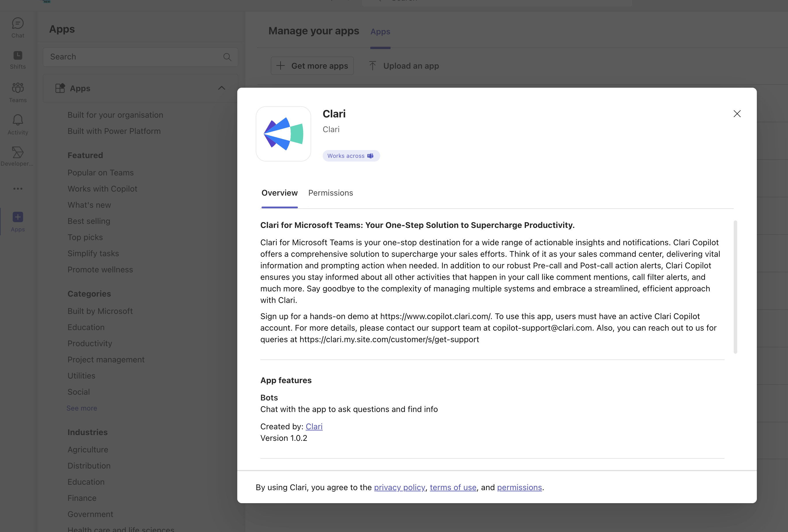Open more options via the ellipsis icon
788x532 pixels.
17,188
